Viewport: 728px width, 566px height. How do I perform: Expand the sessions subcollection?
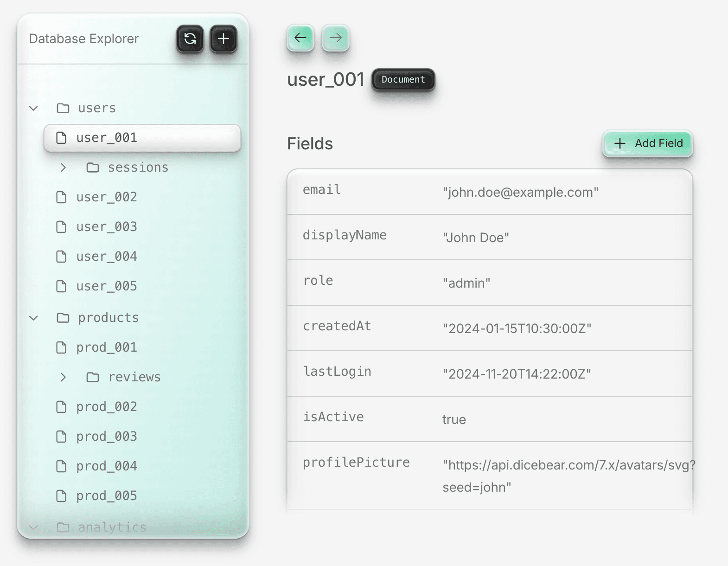pyautogui.click(x=64, y=167)
